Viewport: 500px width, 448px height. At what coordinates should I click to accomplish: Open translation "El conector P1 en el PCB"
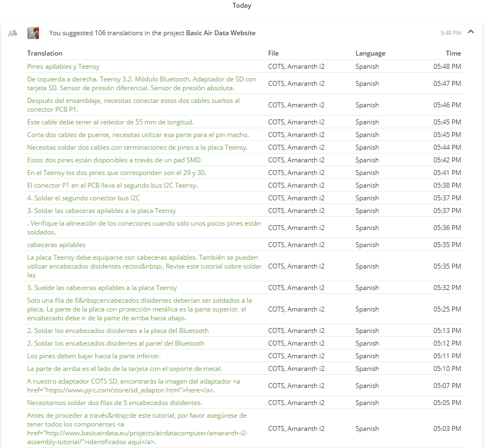[112, 185]
